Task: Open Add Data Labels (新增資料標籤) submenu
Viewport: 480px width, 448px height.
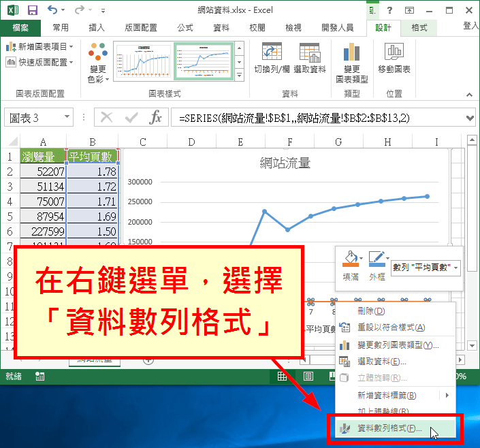Action: (396, 396)
